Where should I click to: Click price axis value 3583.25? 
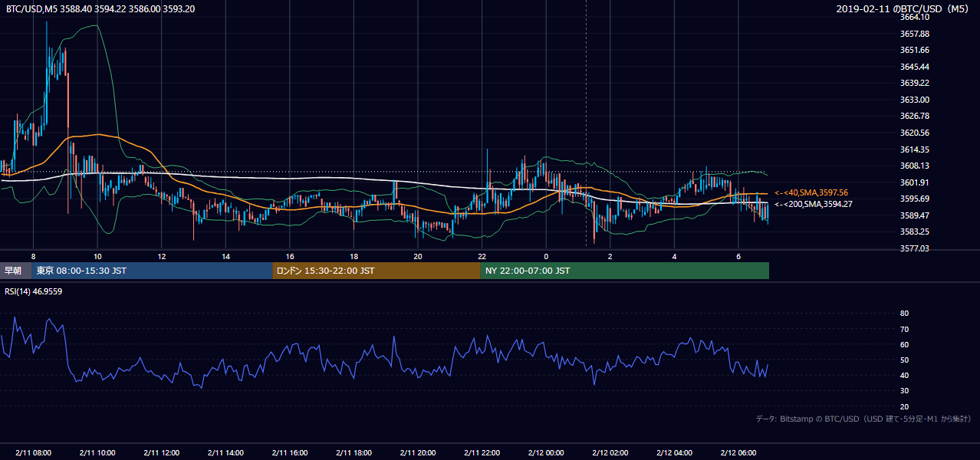click(x=914, y=232)
